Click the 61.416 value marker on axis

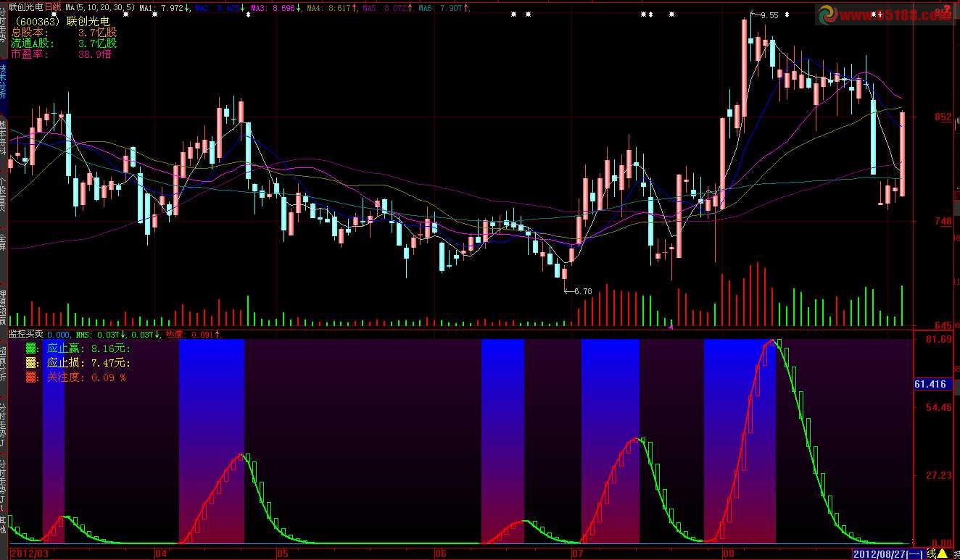point(930,384)
